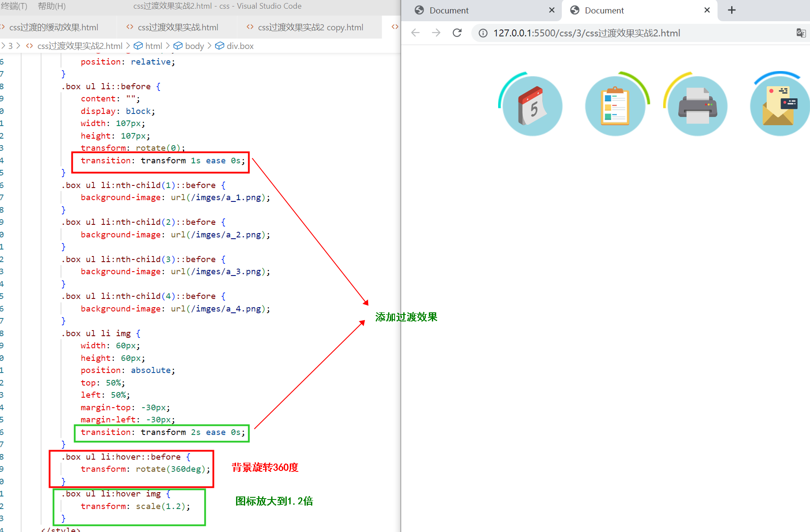810x532 pixels.
Task: Click the display: block code line
Action: click(x=118, y=111)
